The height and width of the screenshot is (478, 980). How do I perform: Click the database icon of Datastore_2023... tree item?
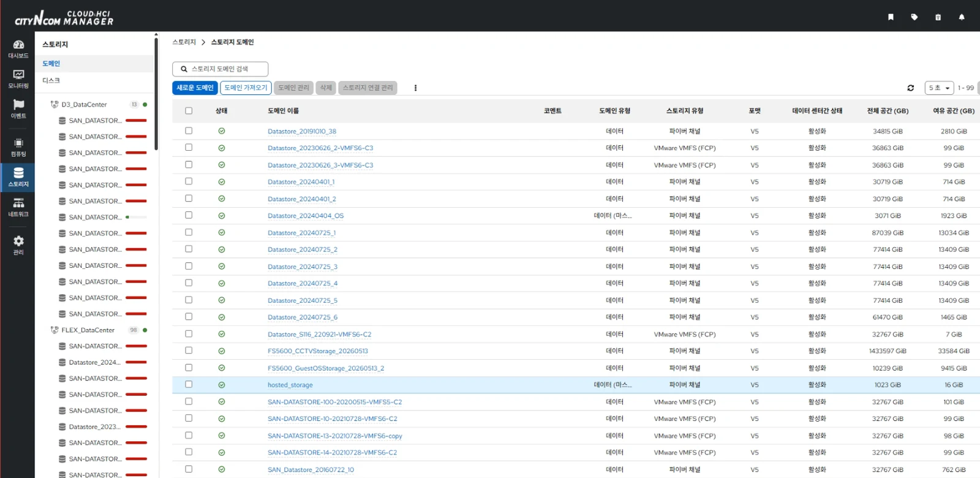[62, 427]
